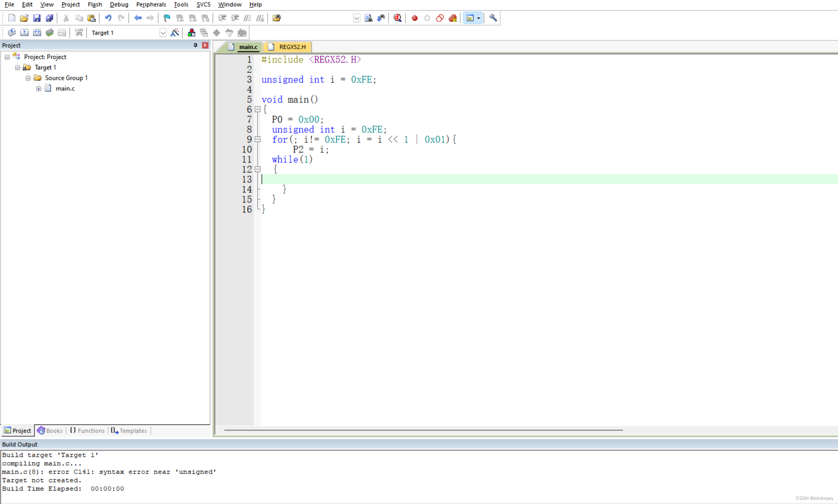This screenshot has height=504, width=838.
Task: Click the Rebuild all target files icon
Action: coord(37,33)
